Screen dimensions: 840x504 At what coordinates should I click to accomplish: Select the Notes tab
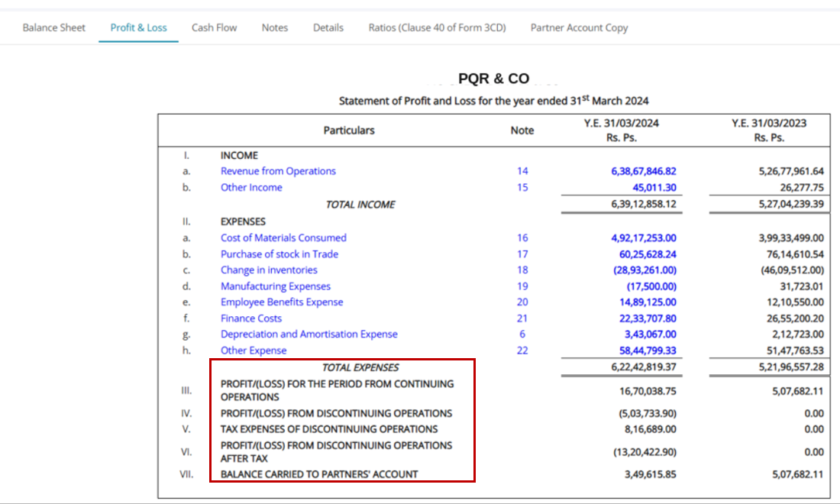[x=275, y=27]
